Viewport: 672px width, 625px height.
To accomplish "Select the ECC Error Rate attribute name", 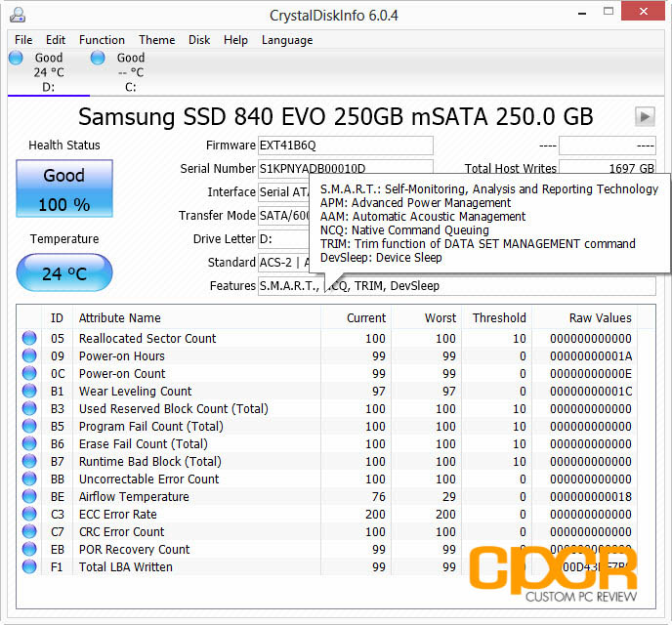I will 118,514.
